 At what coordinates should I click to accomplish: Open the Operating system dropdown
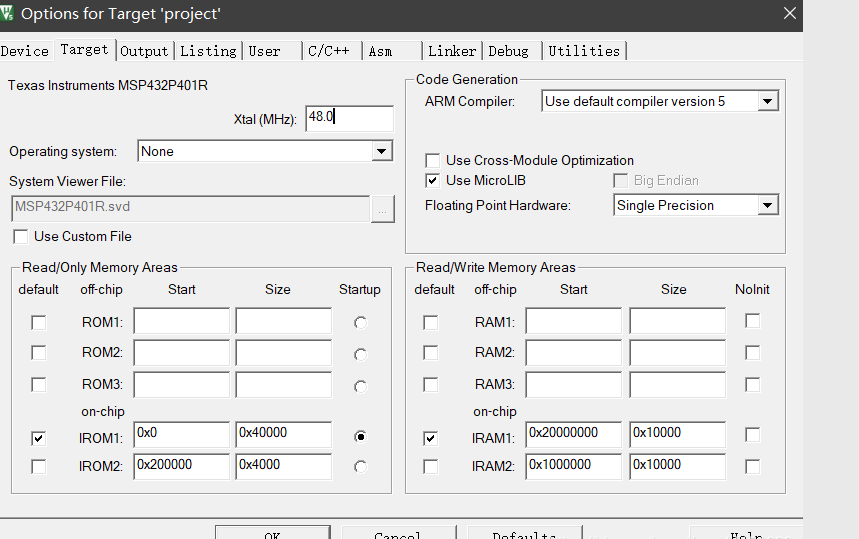pyautogui.click(x=382, y=151)
